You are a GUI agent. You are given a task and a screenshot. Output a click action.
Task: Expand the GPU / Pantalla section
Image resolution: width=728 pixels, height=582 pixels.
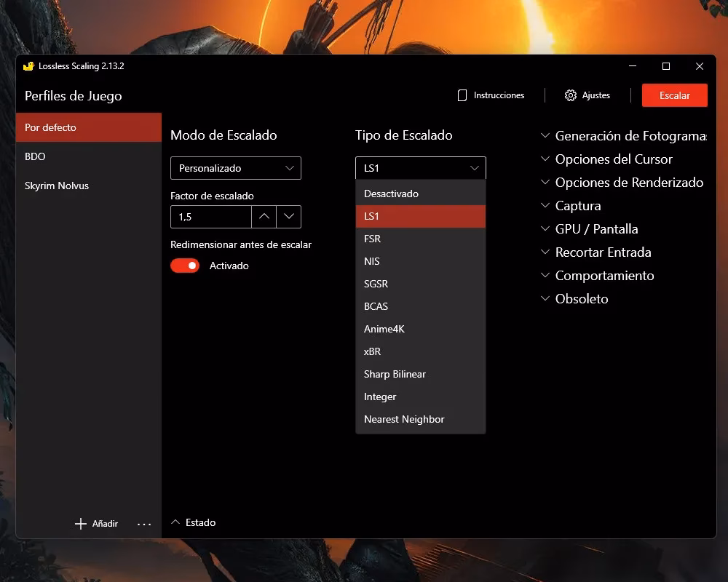click(589, 229)
